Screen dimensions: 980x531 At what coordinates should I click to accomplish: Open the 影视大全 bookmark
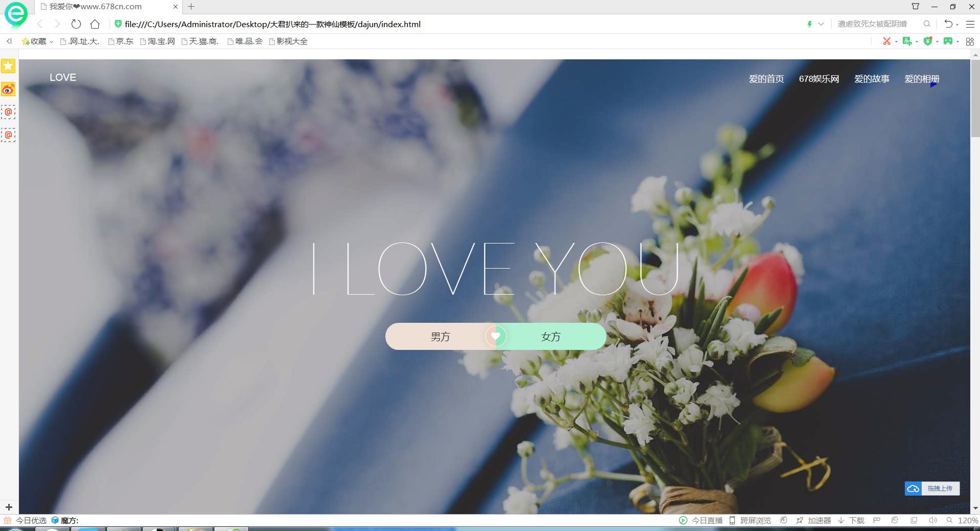pyautogui.click(x=288, y=41)
